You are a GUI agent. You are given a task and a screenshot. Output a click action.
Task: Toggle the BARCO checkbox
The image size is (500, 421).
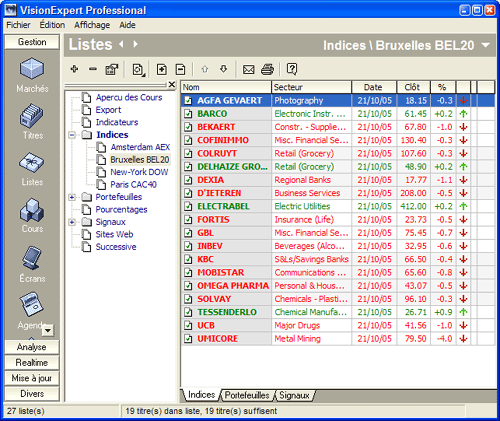[188, 114]
